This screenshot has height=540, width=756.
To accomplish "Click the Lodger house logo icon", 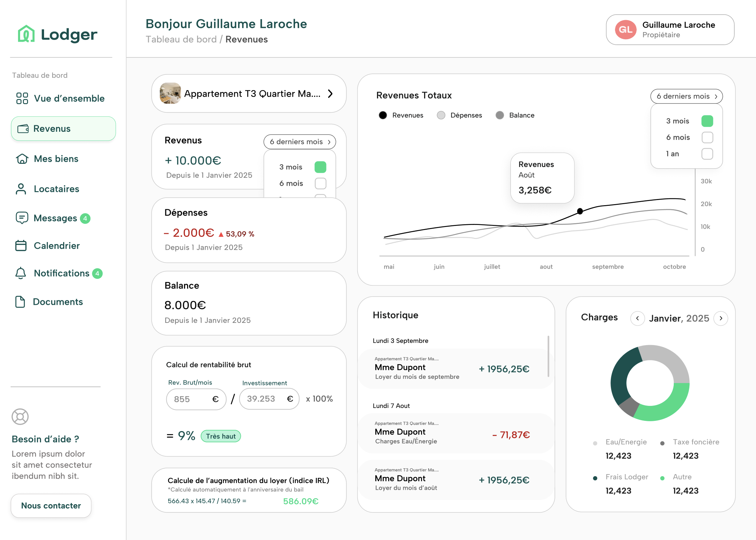I will click(26, 34).
